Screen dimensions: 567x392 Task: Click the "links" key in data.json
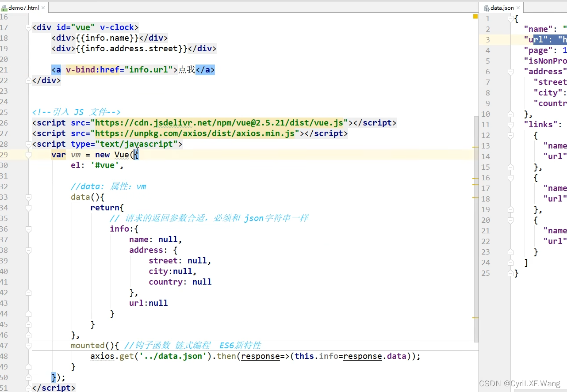point(541,125)
